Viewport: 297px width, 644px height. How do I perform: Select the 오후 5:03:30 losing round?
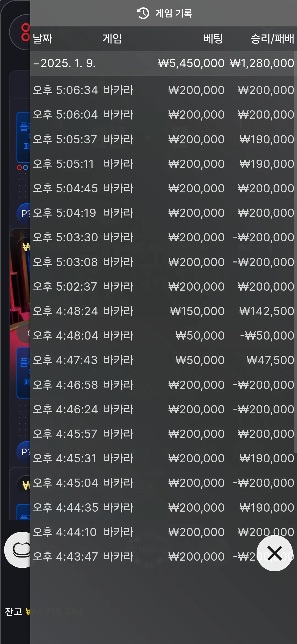164,237
